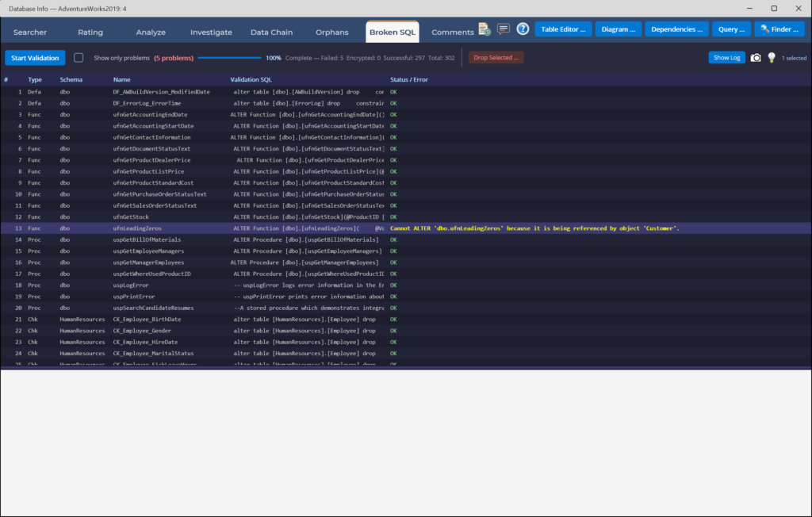This screenshot has height=517, width=812.
Task: Sort by the Type column header
Action: tap(35, 79)
